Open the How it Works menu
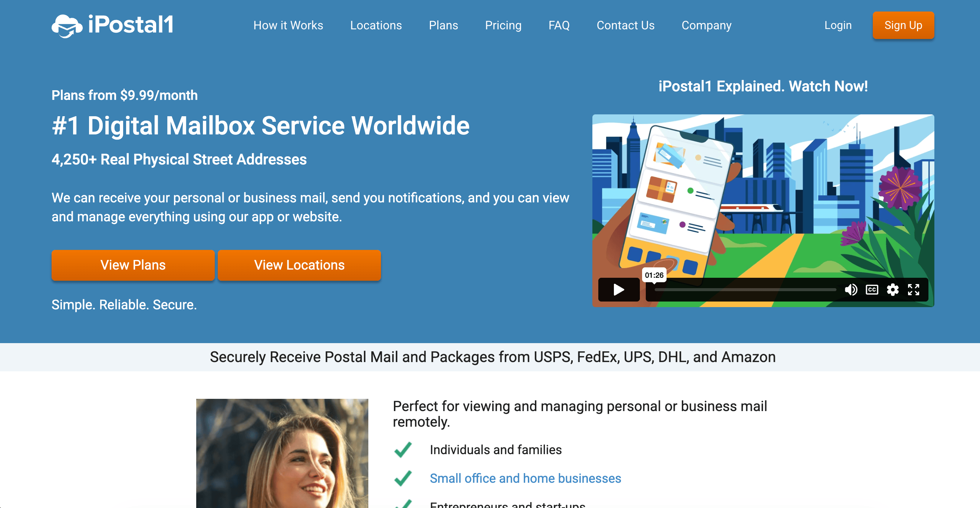The width and height of the screenshot is (980, 508). (x=288, y=25)
